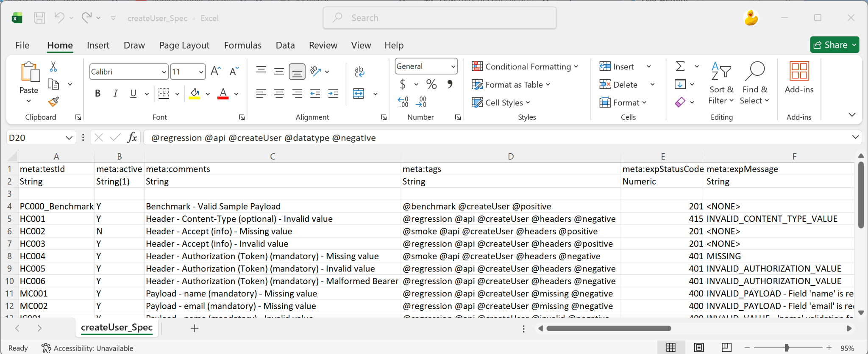
Task: Toggle Bold formatting
Action: click(98, 94)
